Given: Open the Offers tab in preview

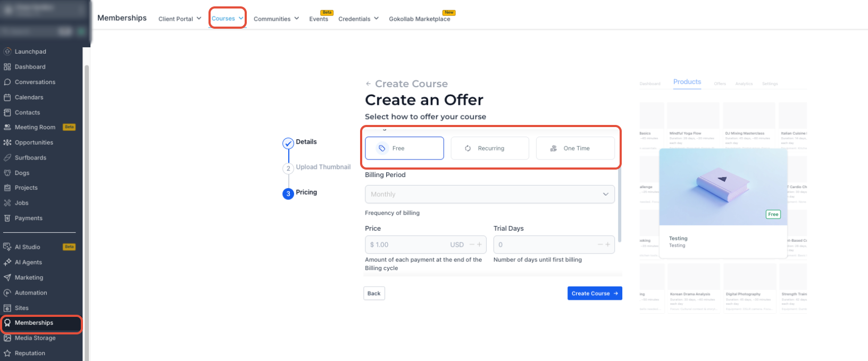Looking at the screenshot, I should point(720,83).
